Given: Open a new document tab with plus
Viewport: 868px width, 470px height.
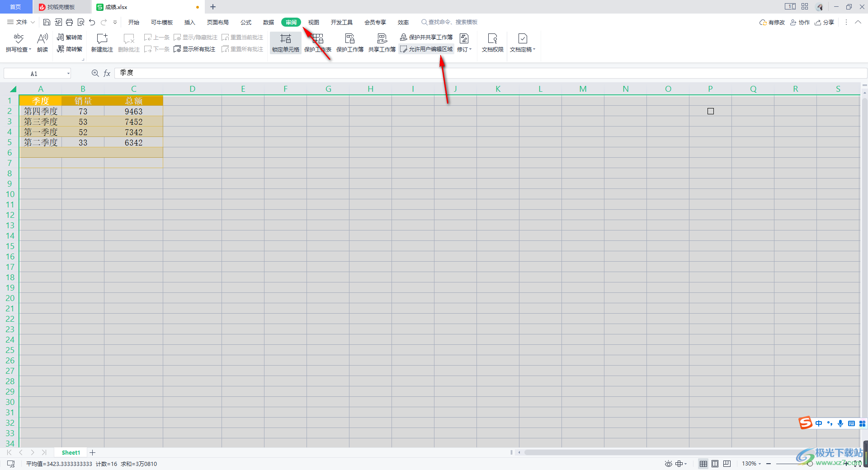Looking at the screenshot, I should [x=213, y=7].
